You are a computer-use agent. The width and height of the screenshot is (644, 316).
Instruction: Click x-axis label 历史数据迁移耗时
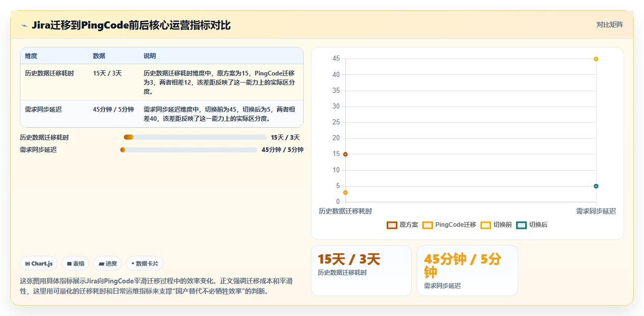[x=345, y=211]
